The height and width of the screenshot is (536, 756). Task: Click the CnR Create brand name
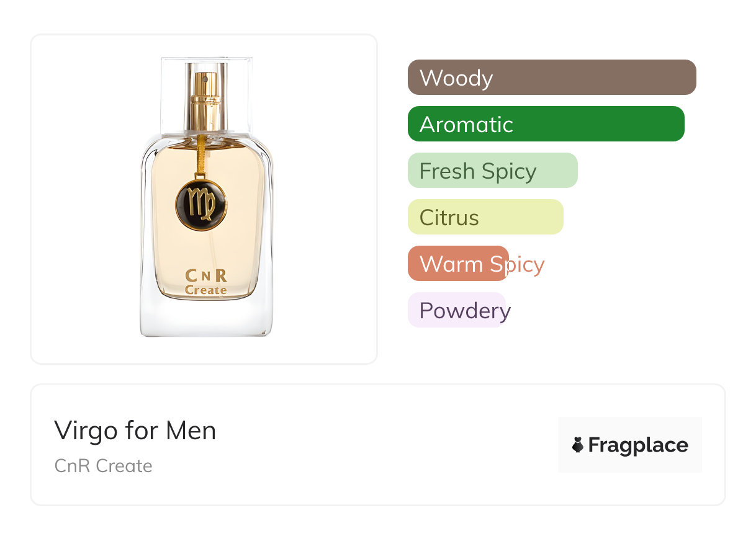103,466
